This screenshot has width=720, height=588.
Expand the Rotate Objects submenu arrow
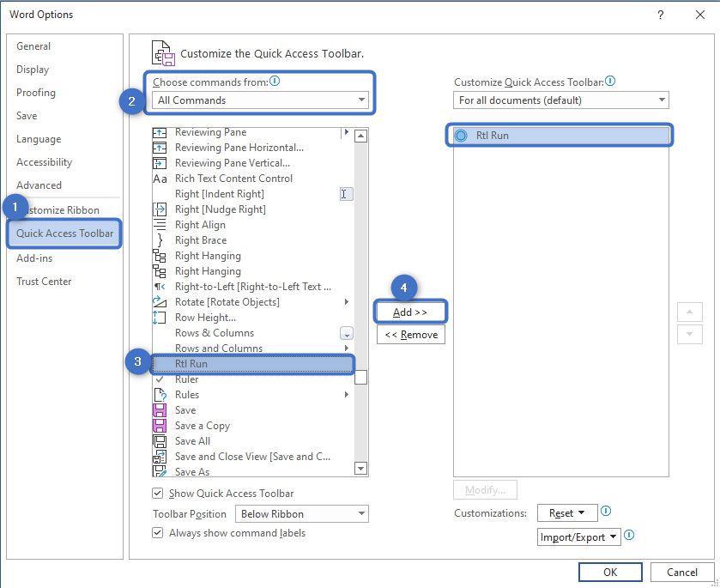click(346, 302)
